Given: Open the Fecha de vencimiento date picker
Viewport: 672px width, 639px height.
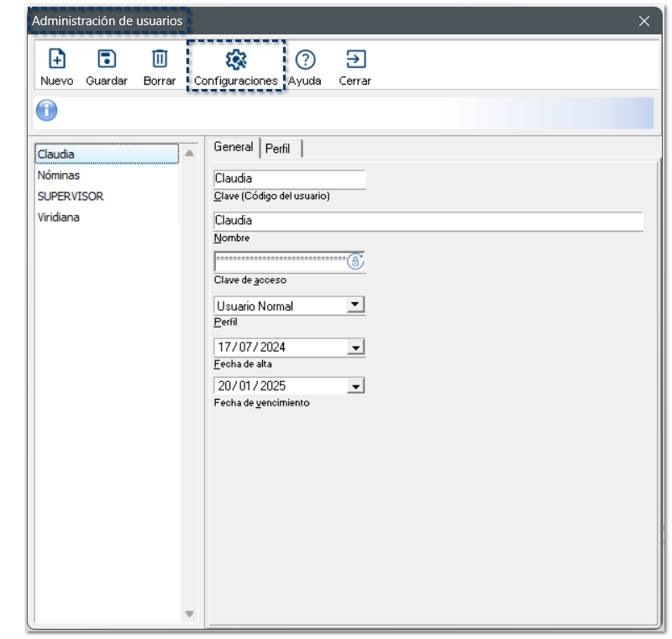Looking at the screenshot, I should [x=356, y=386].
